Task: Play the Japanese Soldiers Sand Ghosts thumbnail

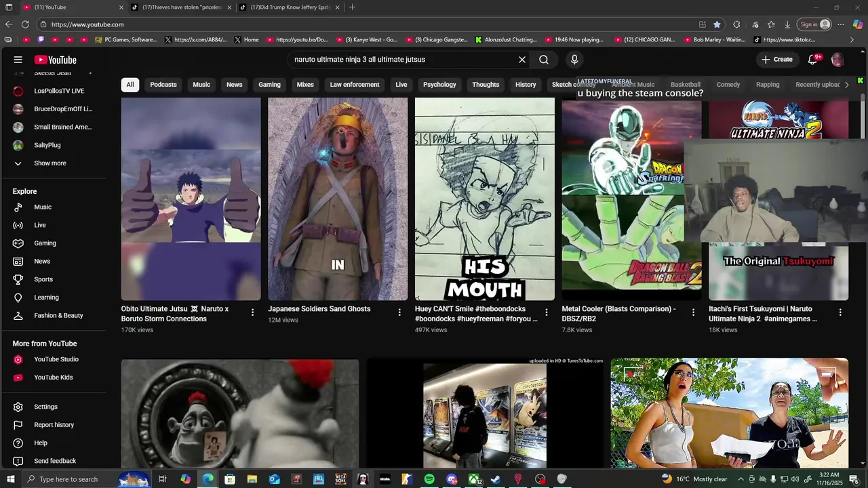Action: tap(338, 199)
